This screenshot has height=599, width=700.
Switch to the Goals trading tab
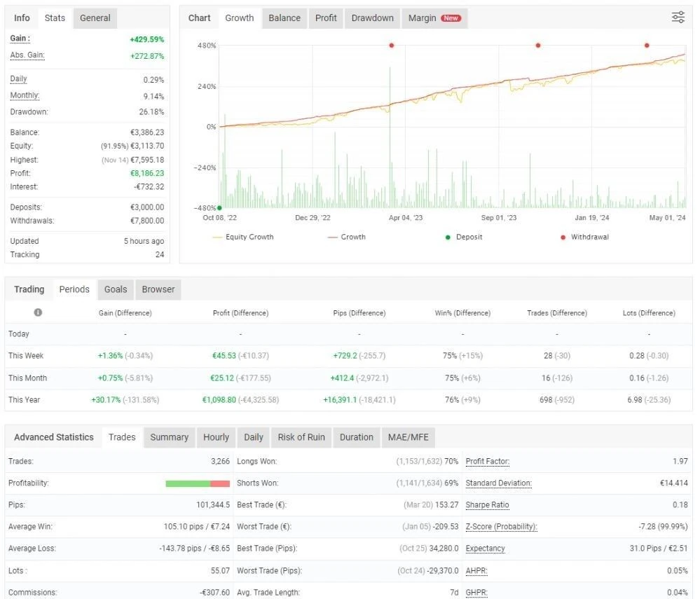pos(116,289)
